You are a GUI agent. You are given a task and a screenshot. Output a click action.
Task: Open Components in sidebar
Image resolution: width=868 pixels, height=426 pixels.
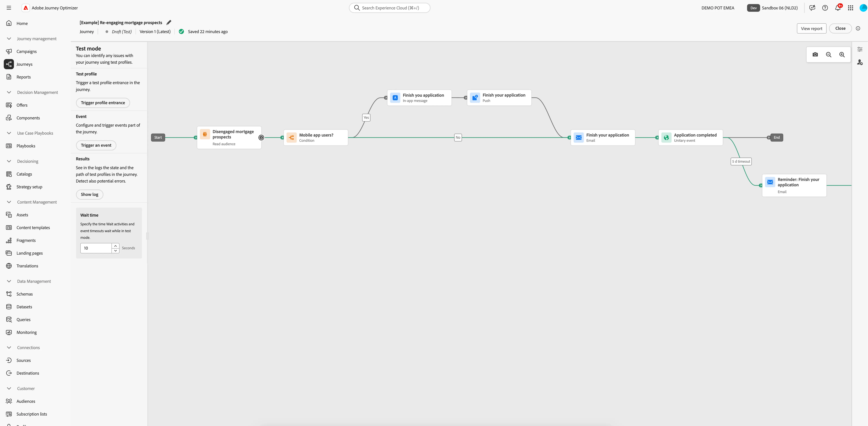pyautogui.click(x=28, y=118)
